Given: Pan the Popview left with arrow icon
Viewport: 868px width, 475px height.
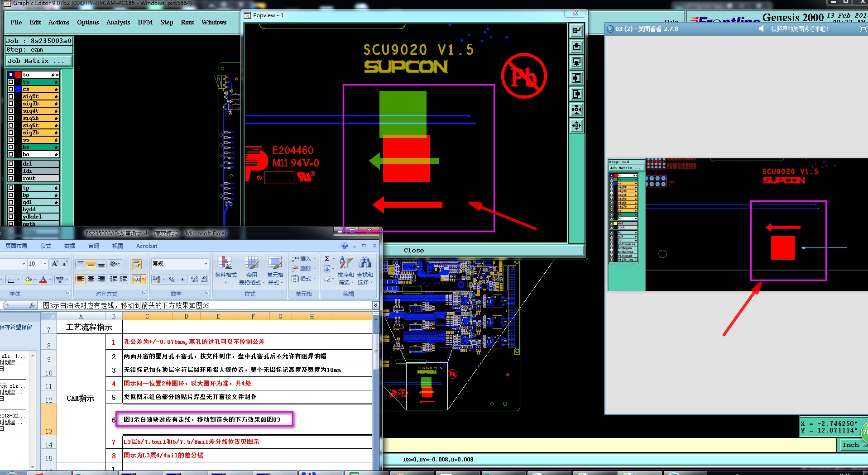Looking at the screenshot, I should [x=576, y=78].
